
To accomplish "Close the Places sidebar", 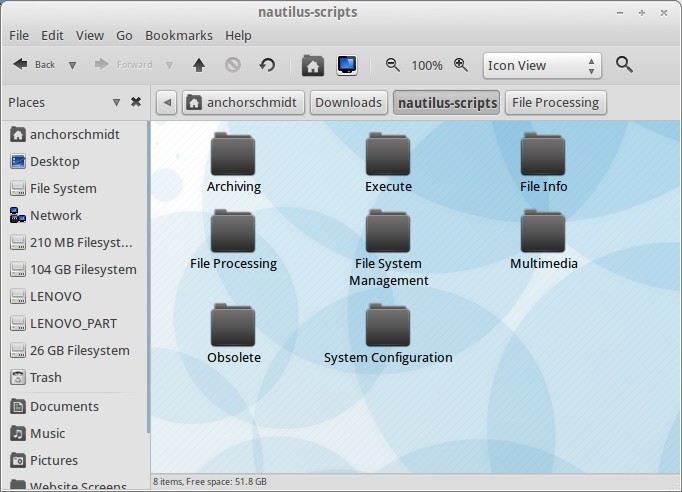I will click(x=136, y=102).
